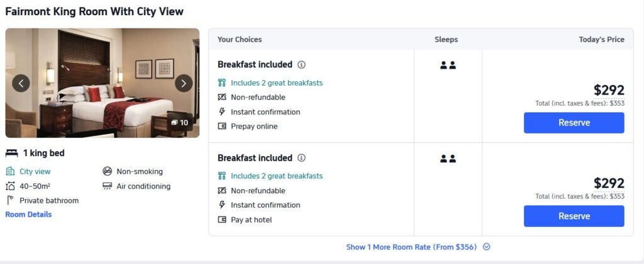Image resolution: width=644 pixels, height=264 pixels.
Task: Click the city view icon
Action: [10, 171]
